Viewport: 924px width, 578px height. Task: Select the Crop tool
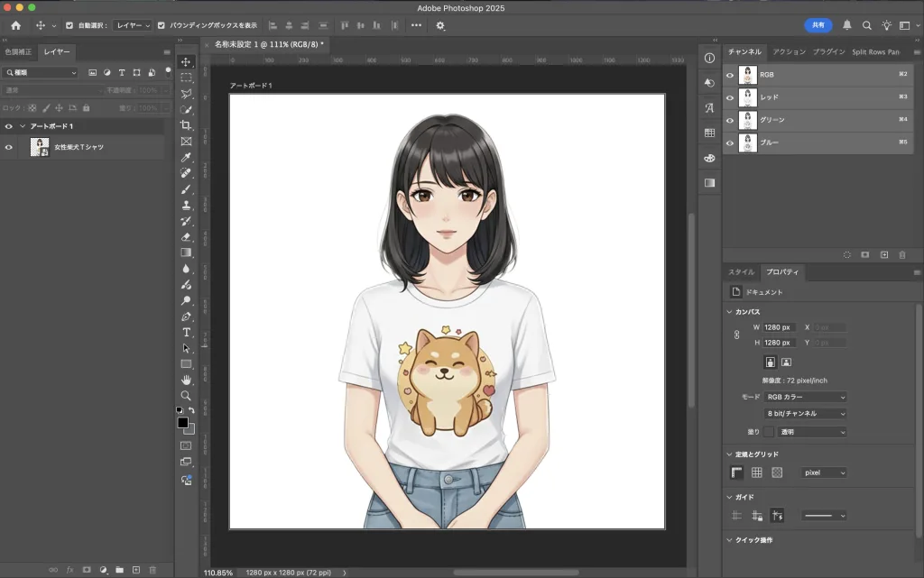[186, 125]
